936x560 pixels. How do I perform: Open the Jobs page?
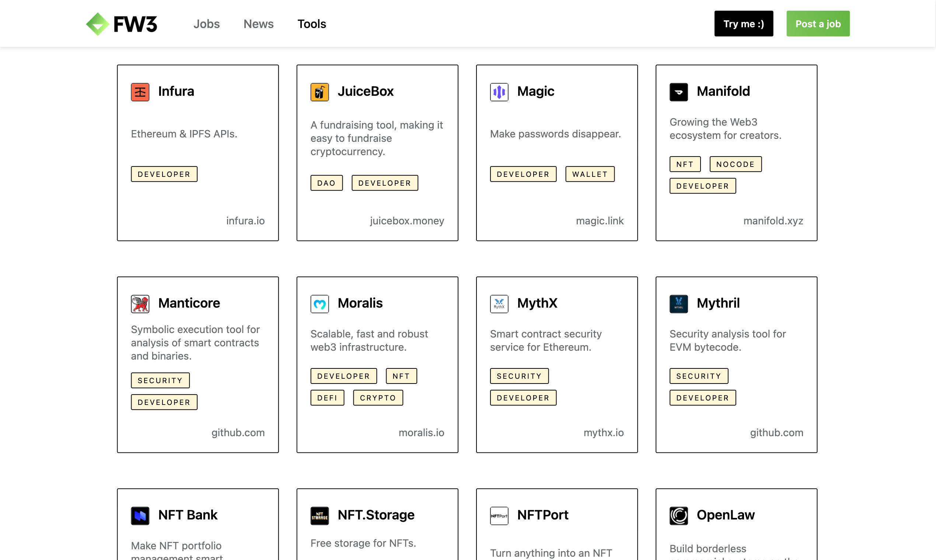[x=206, y=24]
